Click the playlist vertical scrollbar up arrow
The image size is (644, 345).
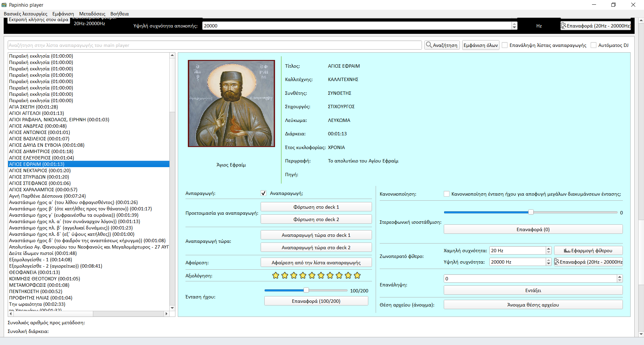(172, 55)
